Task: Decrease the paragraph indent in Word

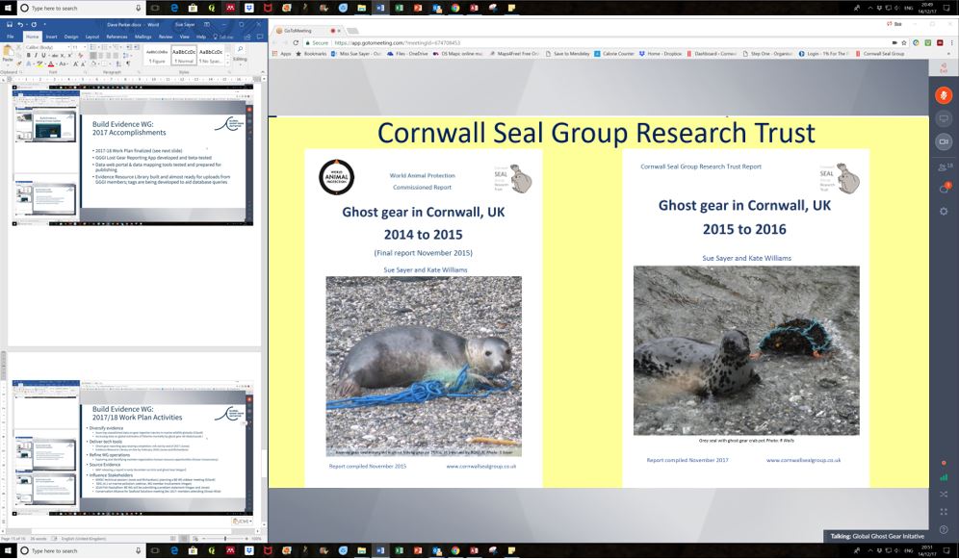Action: pos(128,48)
